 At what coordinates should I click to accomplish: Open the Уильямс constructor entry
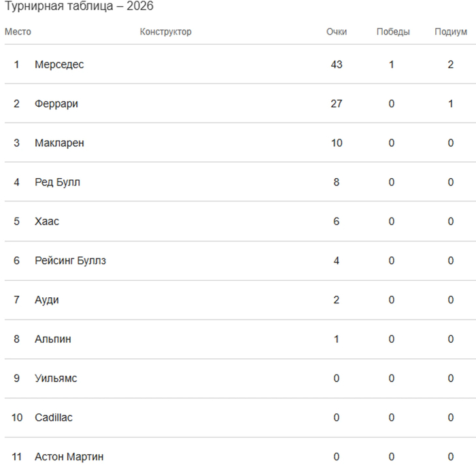pos(56,378)
